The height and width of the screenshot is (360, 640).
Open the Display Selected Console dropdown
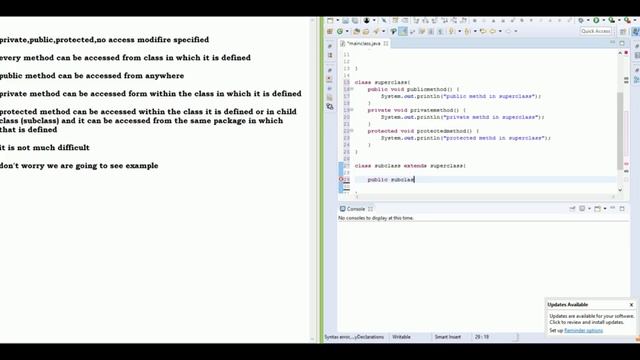click(589, 209)
